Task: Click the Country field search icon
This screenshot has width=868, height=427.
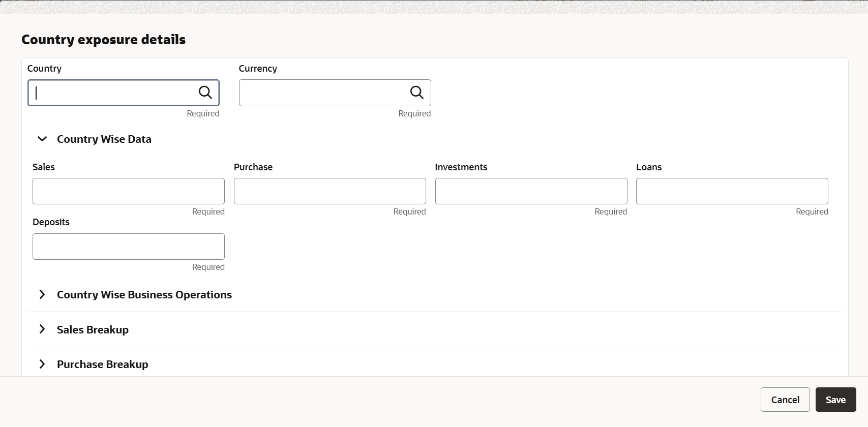Action: pyautogui.click(x=205, y=92)
